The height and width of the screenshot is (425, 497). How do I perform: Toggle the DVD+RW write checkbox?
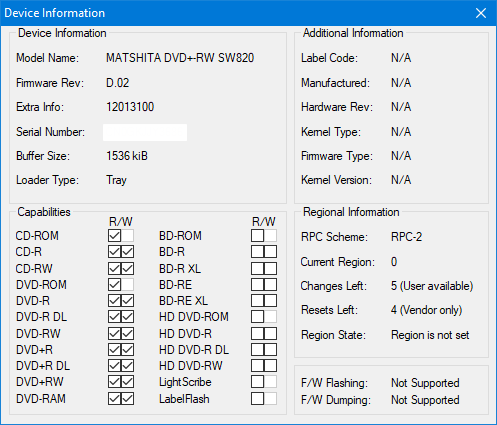[x=128, y=382]
